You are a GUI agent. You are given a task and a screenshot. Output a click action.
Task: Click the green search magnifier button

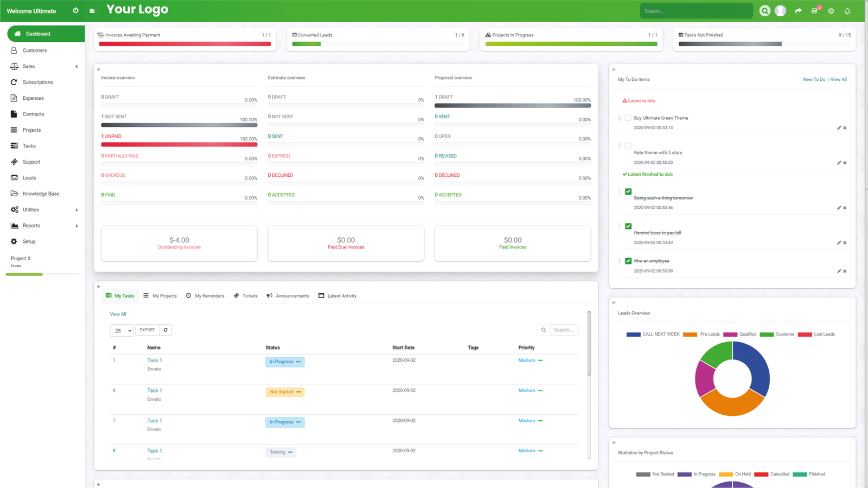(x=764, y=11)
